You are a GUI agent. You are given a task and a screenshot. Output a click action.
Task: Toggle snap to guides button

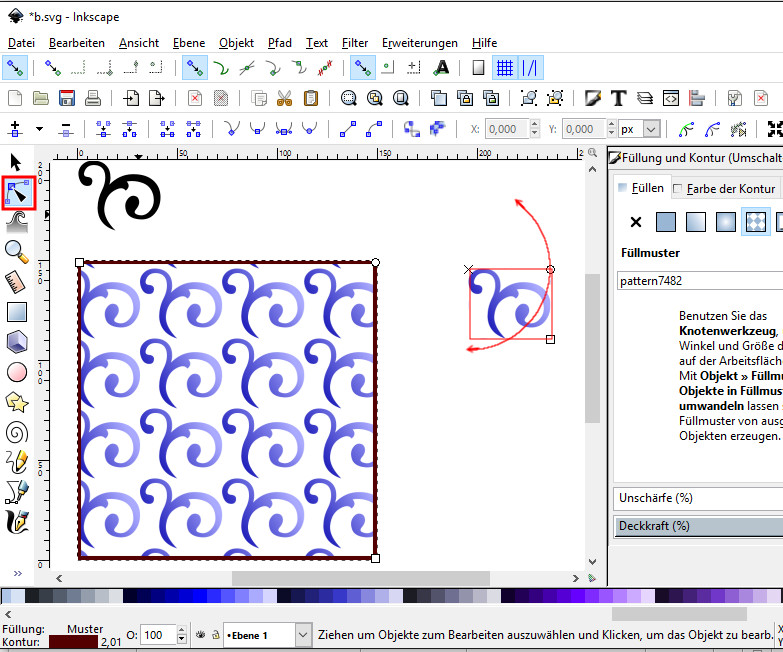[x=530, y=67]
